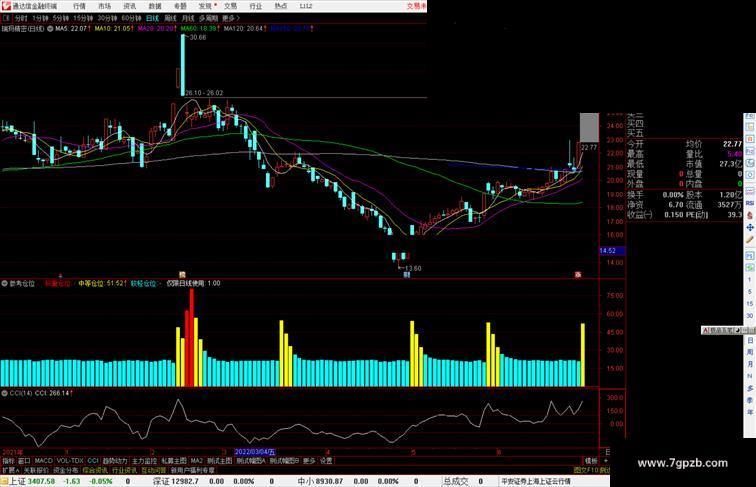Viewport: 756px width, 487px height.
Task: Open the 市场 menu
Action: click(x=104, y=6)
